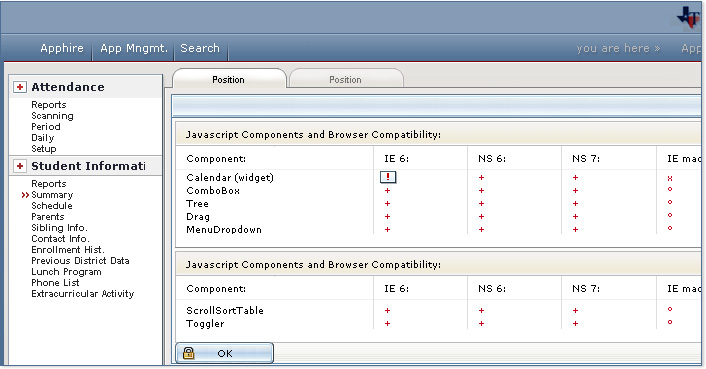Open the Previous District Data link

click(x=80, y=261)
